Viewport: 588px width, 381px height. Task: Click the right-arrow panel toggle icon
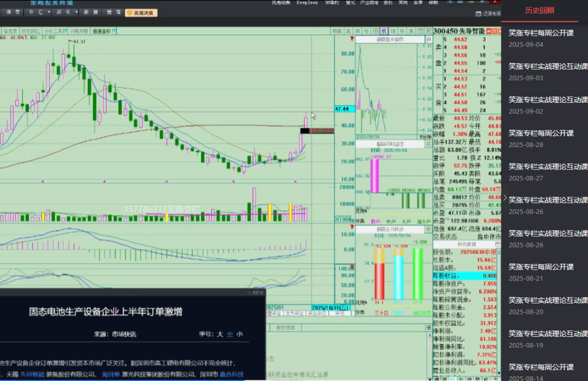tap(429, 31)
